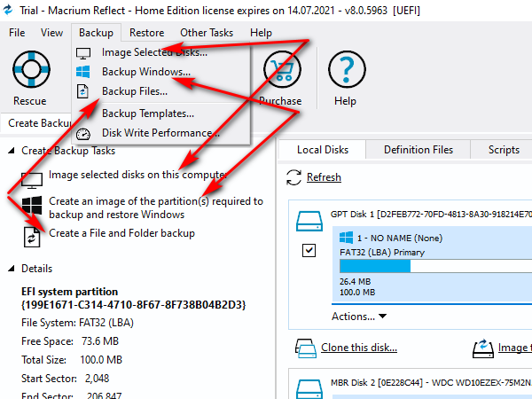Viewport: 532px width, 399px height.
Task: Click the Help question mark icon
Action: (x=347, y=69)
